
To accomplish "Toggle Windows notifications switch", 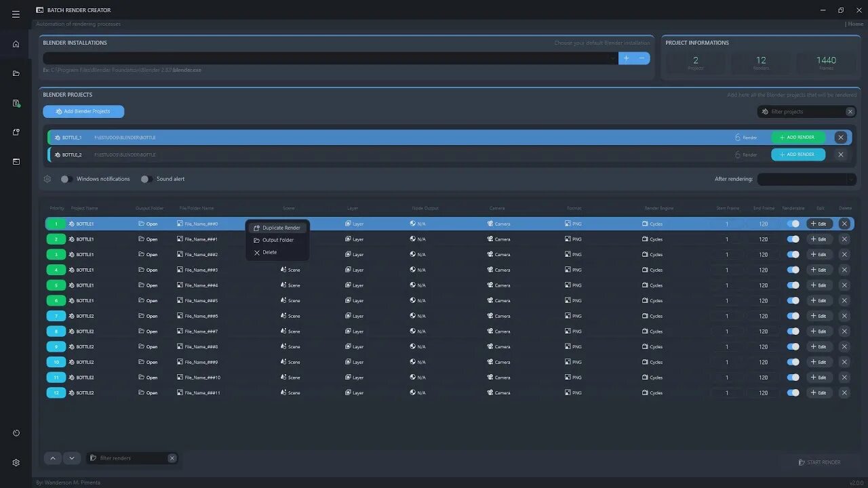I will click(x=66, y=179).
